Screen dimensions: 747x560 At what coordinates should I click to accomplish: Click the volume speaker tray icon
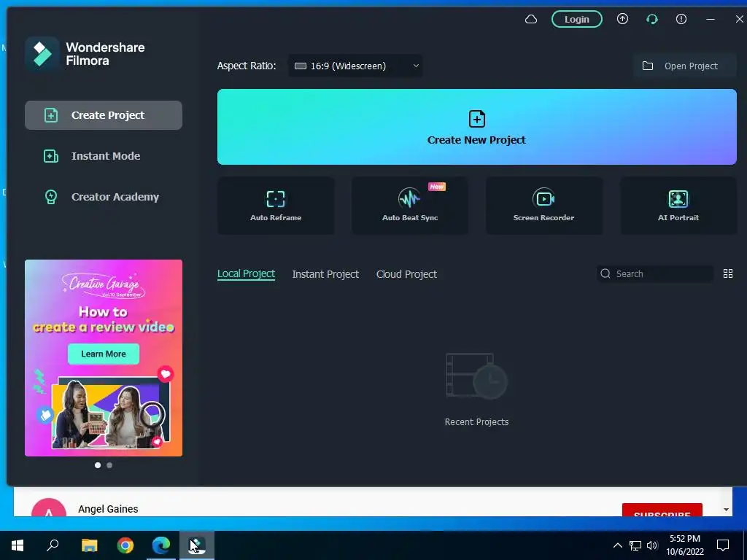(652, 545)
